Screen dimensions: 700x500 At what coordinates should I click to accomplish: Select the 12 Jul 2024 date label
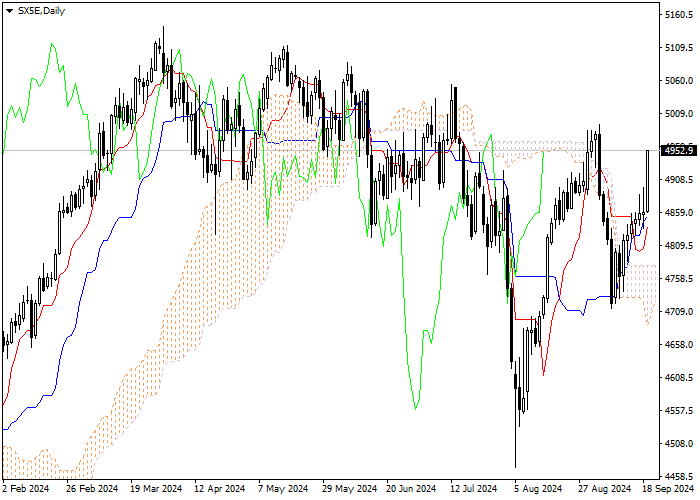(473, 489)
